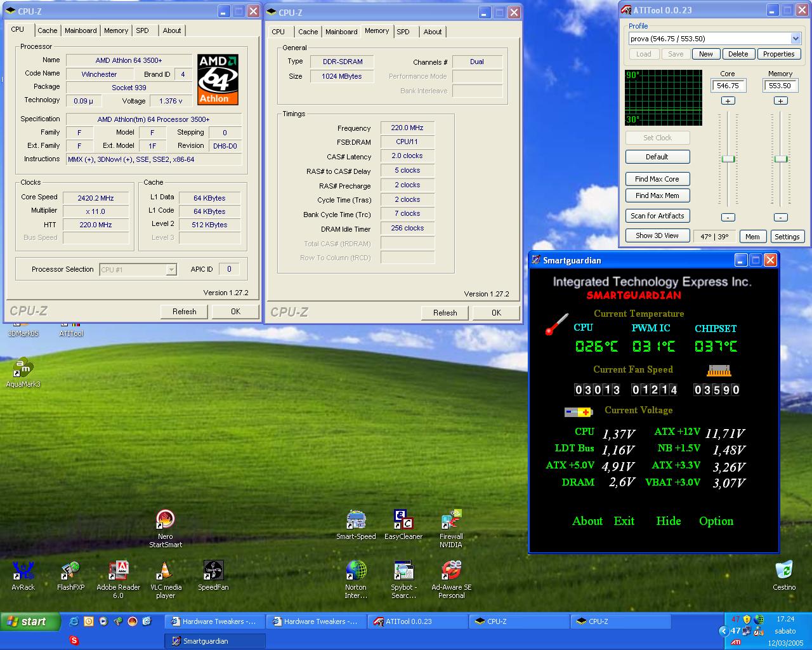
Task: Click Memory clock slider handle
Action: coord(781,159)
